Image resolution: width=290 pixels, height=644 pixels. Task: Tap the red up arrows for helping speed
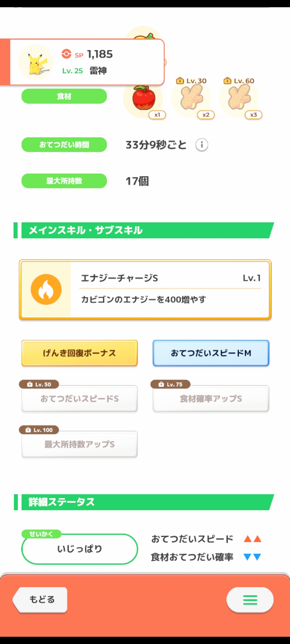(252, 539)
